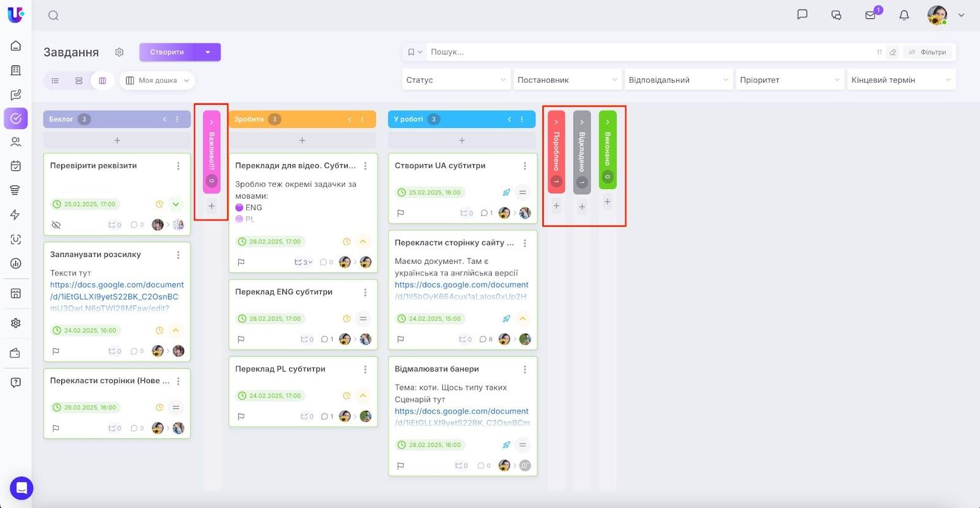Switch to the compact list view

click(x=55, y=81)
